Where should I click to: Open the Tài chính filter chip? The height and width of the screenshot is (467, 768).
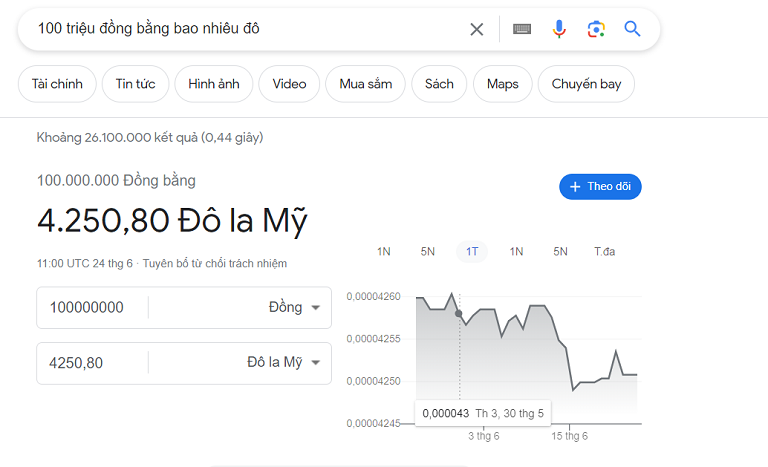tap(57, 84)
